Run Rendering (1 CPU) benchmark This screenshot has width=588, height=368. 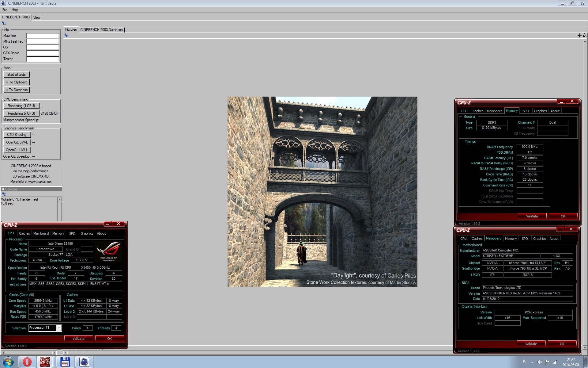(21, 106)
